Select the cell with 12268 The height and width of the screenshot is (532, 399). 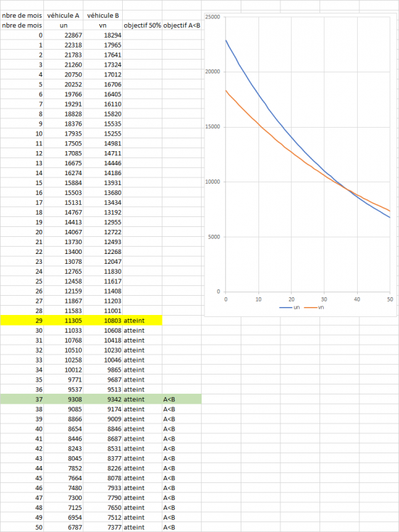[103, 251]
